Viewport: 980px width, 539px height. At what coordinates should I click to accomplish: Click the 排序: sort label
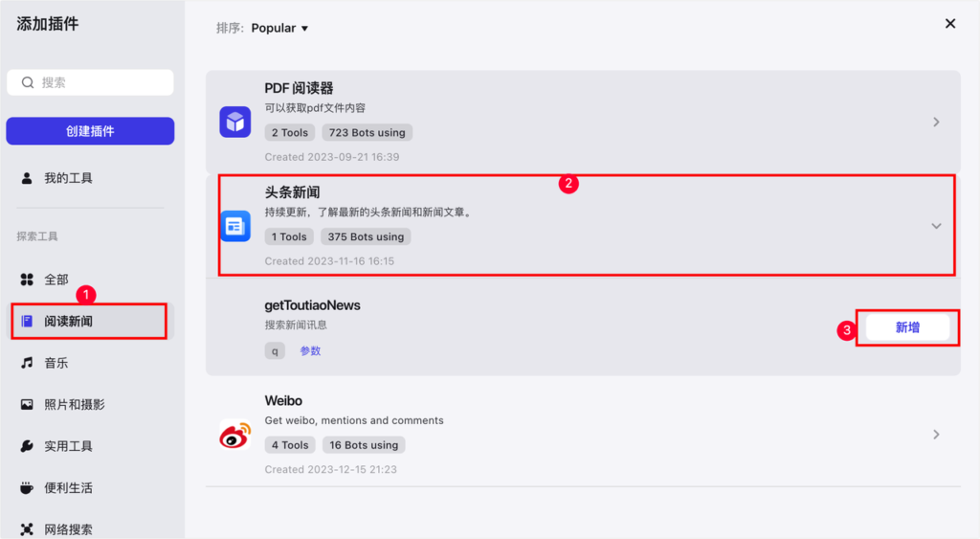[230, 28]
